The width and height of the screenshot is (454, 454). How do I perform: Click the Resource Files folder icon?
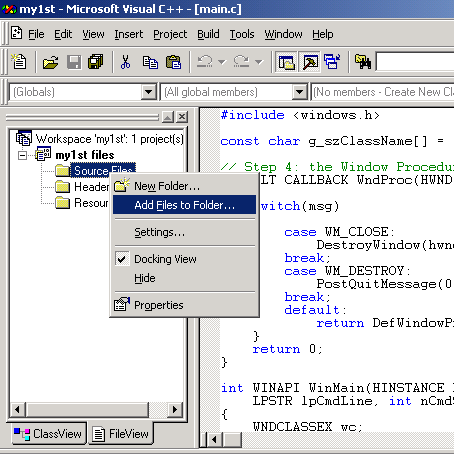(62, 203)
